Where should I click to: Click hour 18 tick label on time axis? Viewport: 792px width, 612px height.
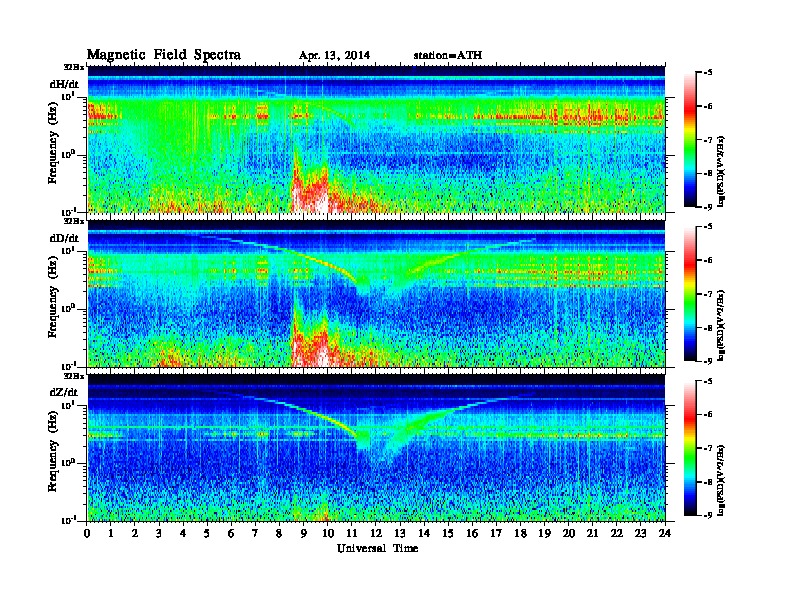click(x=520, y=534)
